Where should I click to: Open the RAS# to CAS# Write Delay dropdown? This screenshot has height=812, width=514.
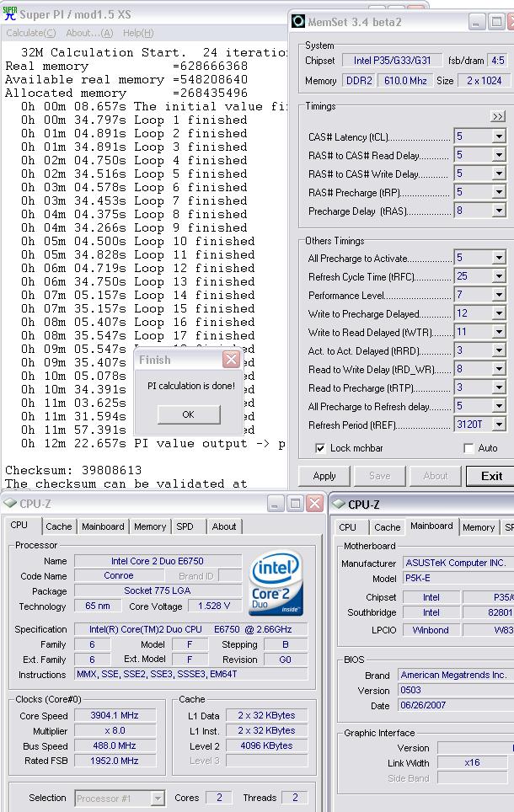[499, 174]
